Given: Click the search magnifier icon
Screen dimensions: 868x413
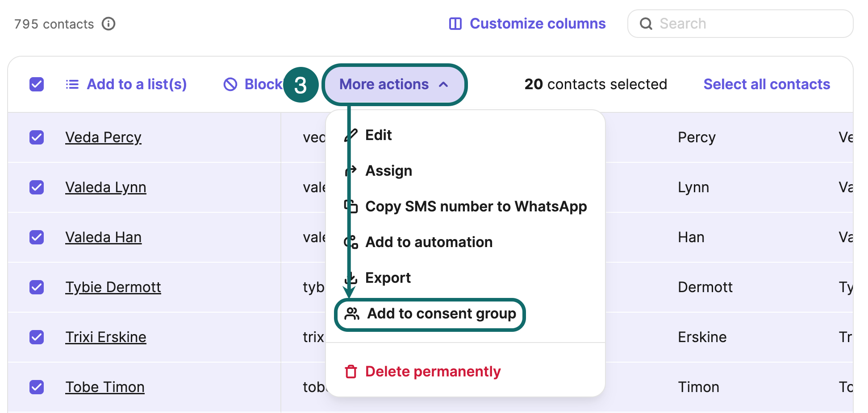Looking at the screenshot, I should coord(646,24).
